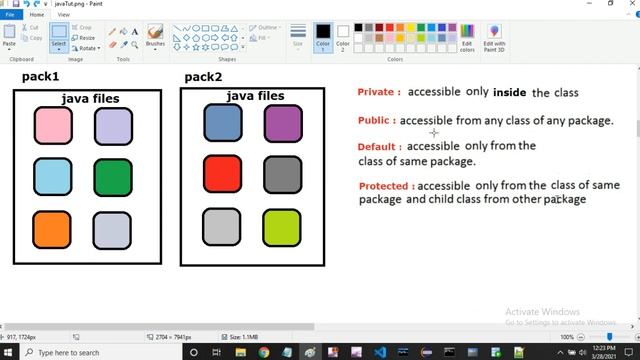Click the Paste clipboard icon
The image size is (640, 360).
9,31
